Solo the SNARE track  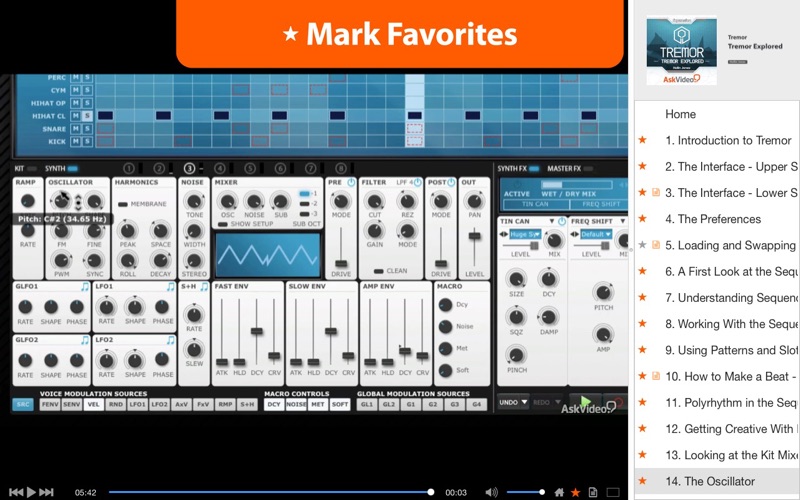(87, 129)
